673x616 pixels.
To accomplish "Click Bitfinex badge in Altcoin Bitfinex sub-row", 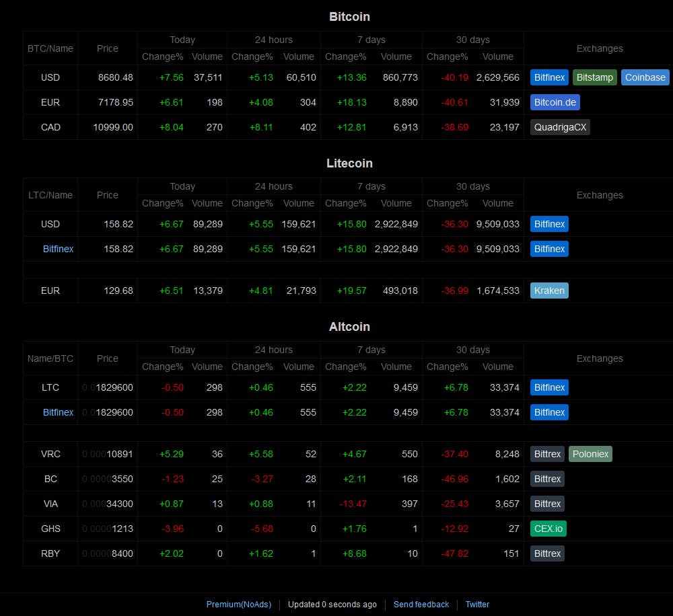I will (x=549, y=412).
